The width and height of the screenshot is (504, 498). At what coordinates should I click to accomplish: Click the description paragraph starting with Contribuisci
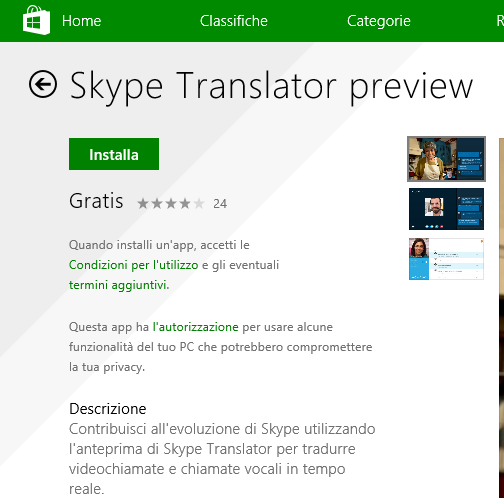tap(222, 459)
